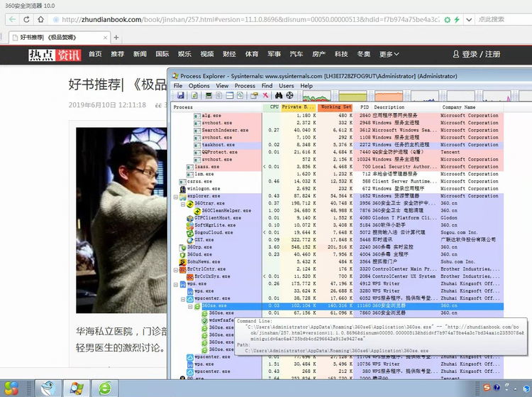This screenshot has height=397, width=532.
Task: Open the File menu in Process Explorer
Action: (x=178, y=86)
